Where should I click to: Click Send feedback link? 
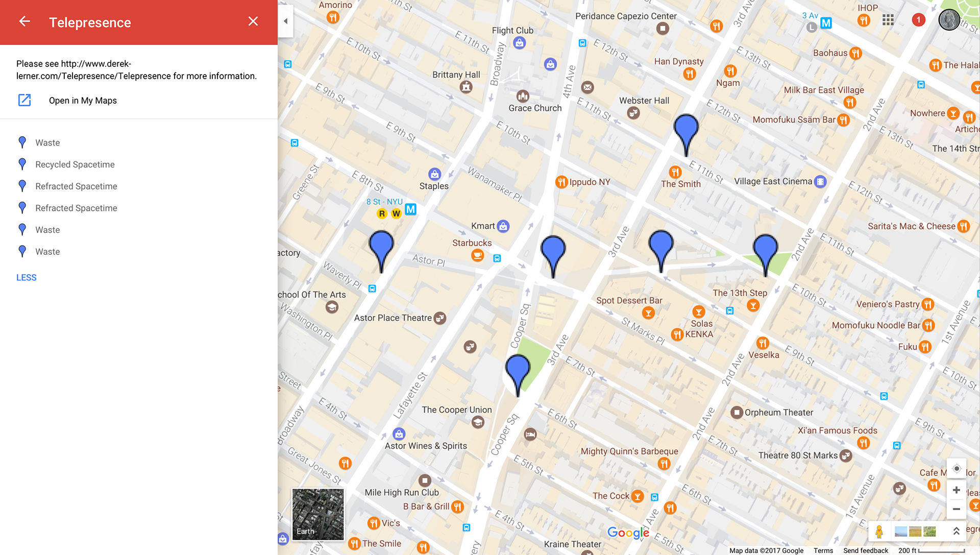[x=866, y=550]
